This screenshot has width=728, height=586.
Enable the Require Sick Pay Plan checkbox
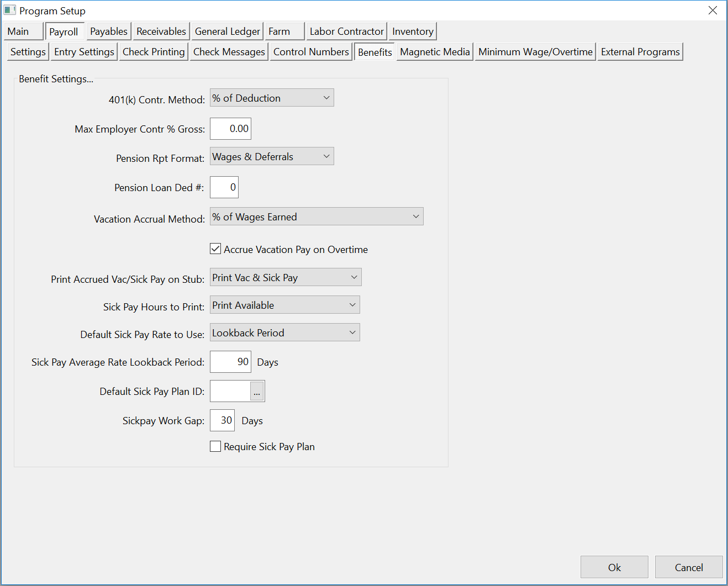point(215,446)
